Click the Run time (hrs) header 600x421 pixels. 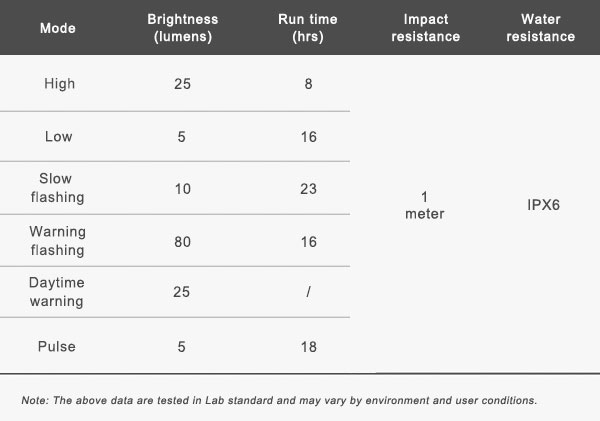(x=308, y=28)
